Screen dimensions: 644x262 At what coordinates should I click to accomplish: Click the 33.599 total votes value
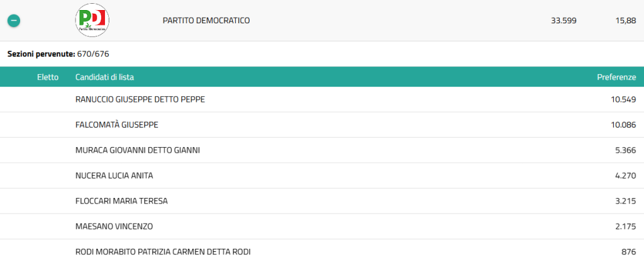[563, 21]
